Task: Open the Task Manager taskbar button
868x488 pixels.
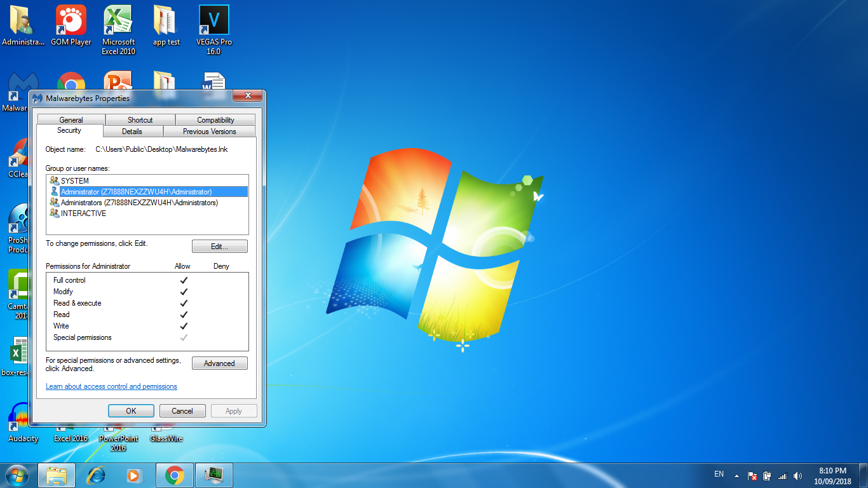Action: (214, 475)
